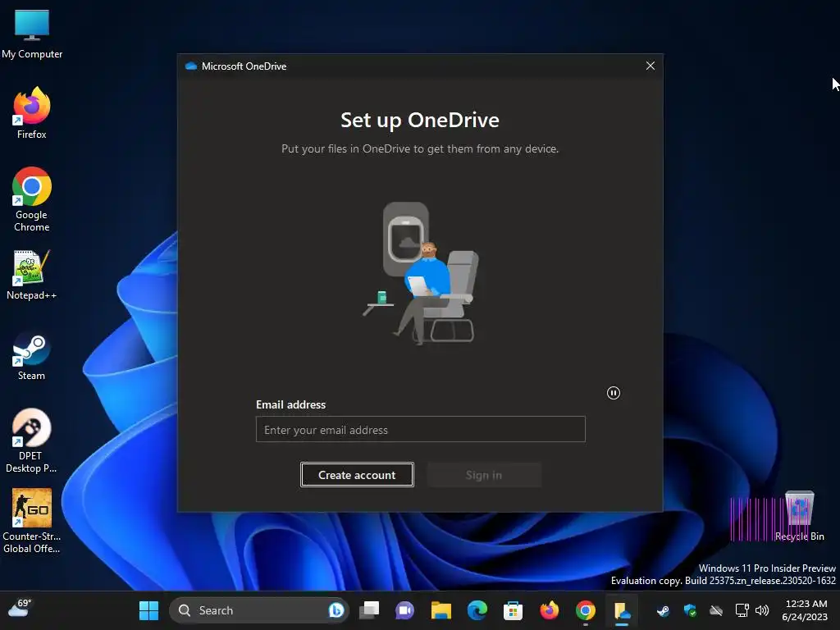Open the Teams Chat taskbar icon
This screenshot has width=840, height=630.
(405, 610)
